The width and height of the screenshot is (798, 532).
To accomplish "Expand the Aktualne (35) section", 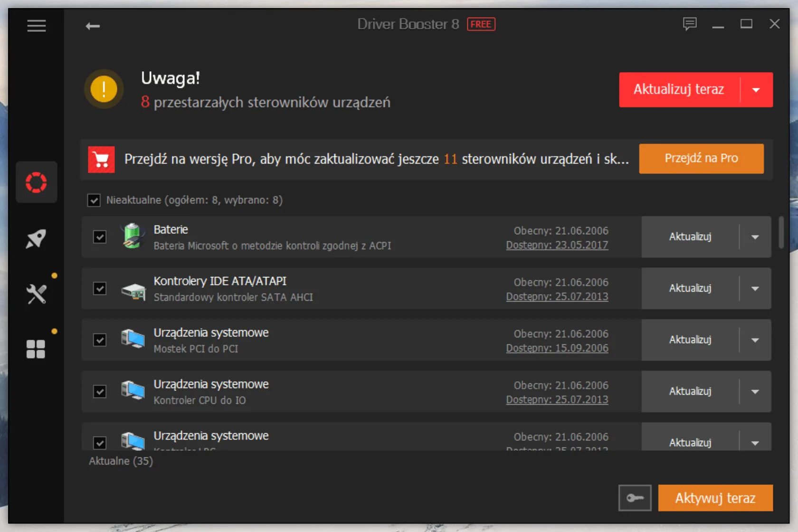I will point(121,461).
